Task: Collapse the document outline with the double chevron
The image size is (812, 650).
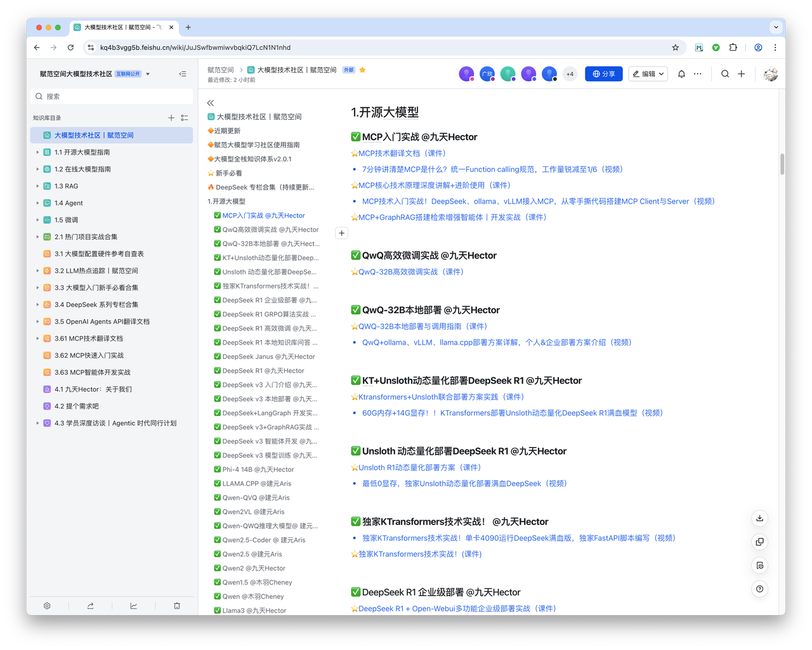Action: tap(211, 103)
